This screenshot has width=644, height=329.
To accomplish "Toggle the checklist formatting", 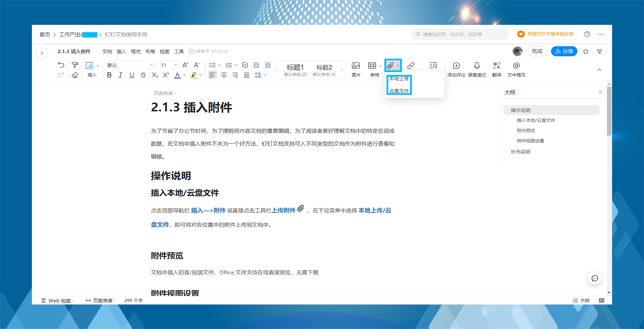I will point(245,65).
